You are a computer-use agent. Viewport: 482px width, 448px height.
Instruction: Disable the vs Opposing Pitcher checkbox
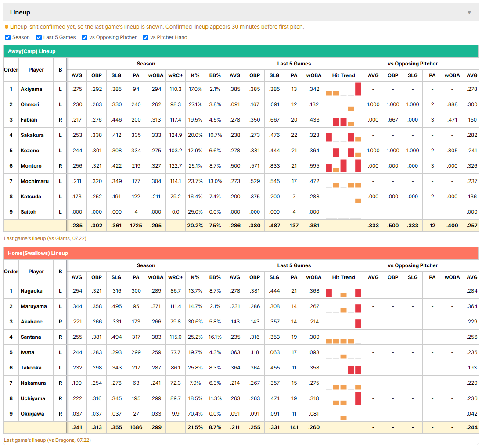coord(85,37)
